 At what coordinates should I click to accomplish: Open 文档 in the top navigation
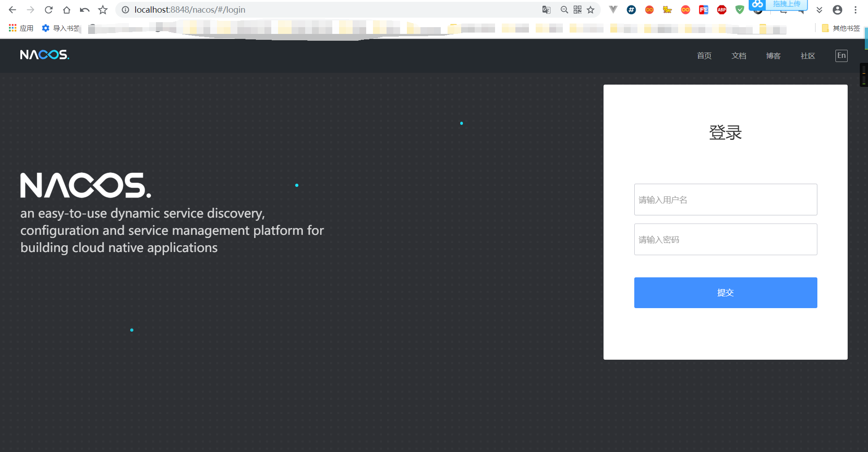739,56
